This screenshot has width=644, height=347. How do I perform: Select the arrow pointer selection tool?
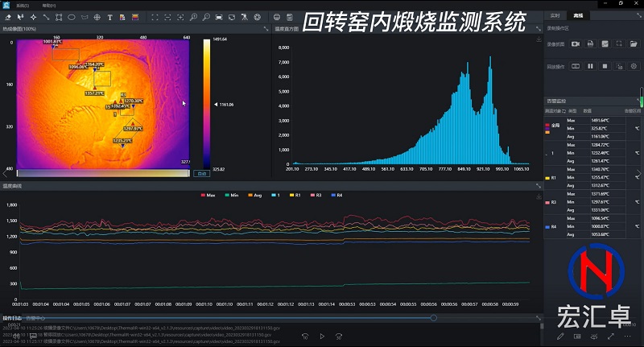click(20, 17)
